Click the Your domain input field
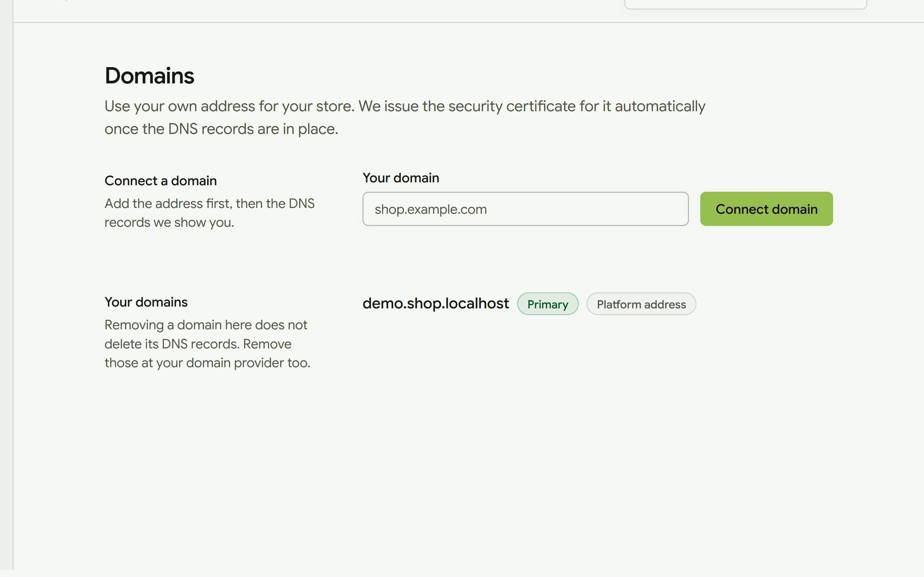Image resolution: width=924 pixels, height=577 pixels. (x=525, y=209)
